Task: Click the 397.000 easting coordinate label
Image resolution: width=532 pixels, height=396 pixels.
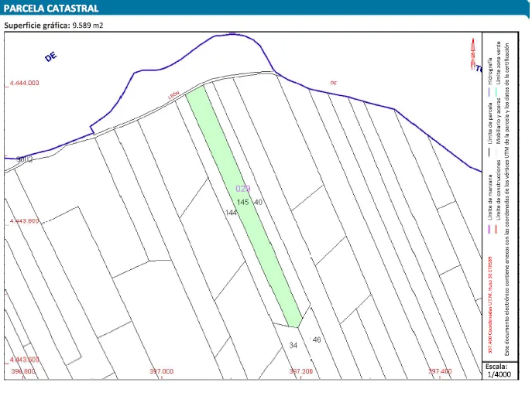Action: coord(161,371)
